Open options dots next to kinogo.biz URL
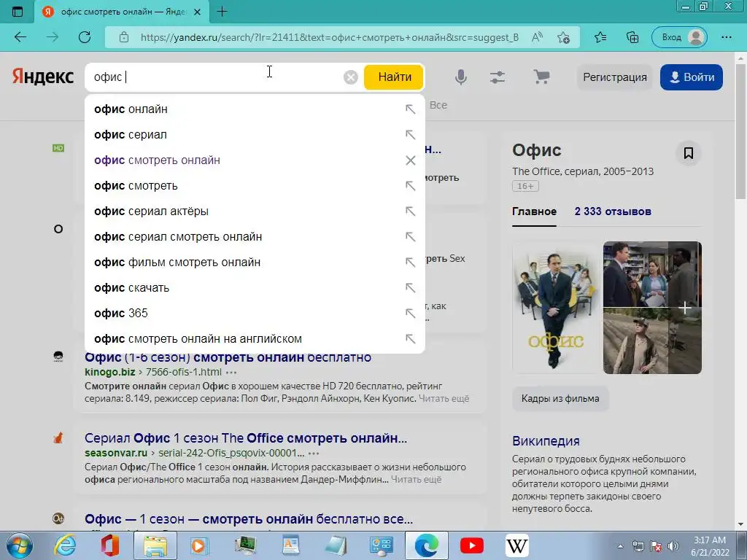 coord(231,373)
